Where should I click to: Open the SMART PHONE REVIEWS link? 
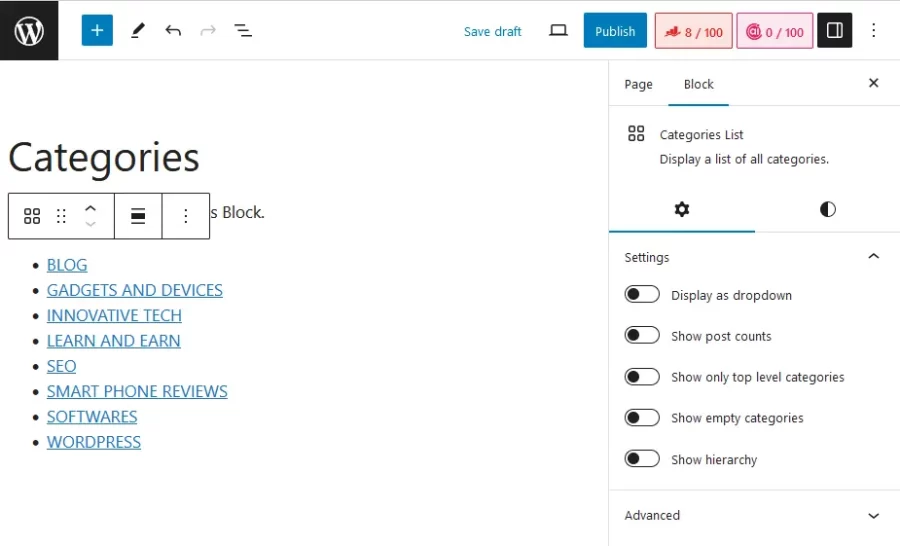137,392
